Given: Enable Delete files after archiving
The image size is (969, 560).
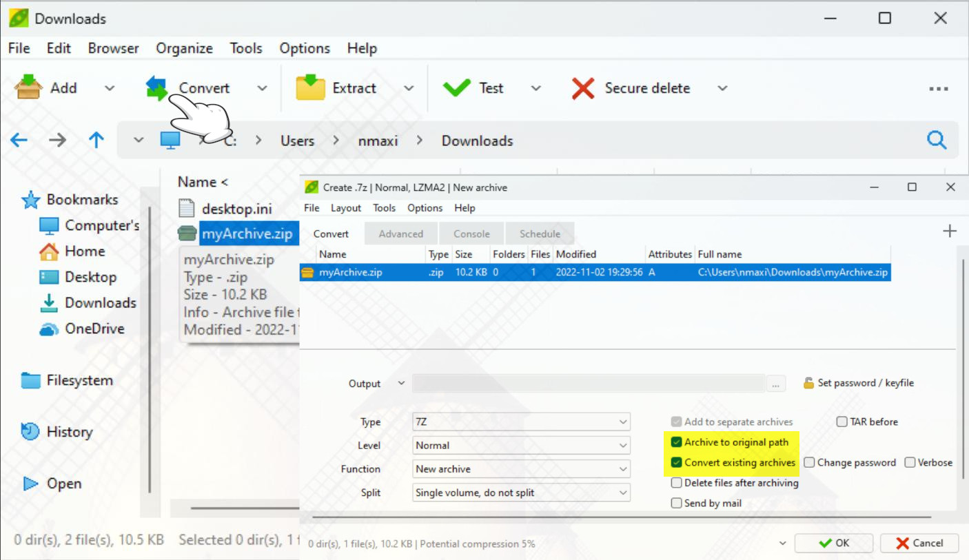Looking at the screenshot, I should 677,483.
